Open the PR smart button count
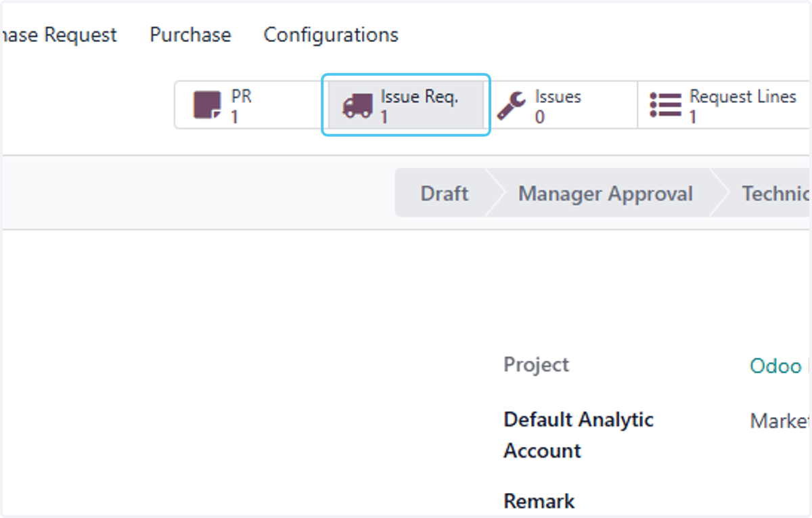Viewport: 812px width, 518px height. coord(235,117)
